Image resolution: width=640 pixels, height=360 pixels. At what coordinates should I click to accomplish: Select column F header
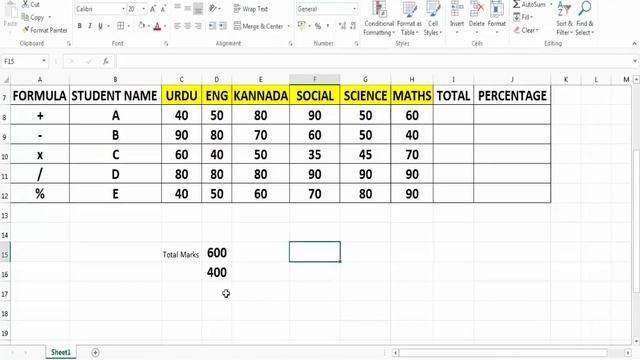[315, 79]
